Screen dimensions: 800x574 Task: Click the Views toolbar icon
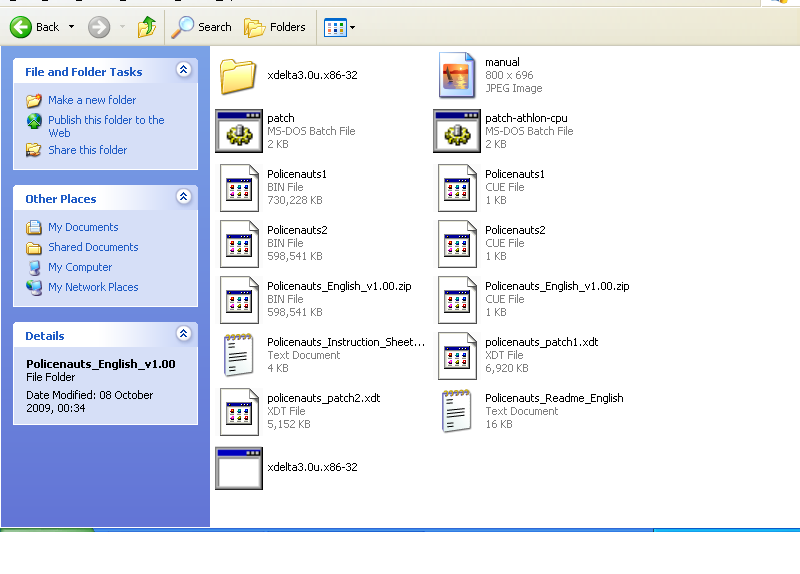(x=335, y=28)
